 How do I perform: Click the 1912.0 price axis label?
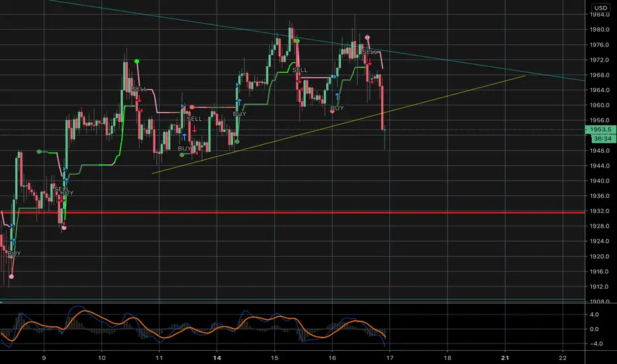pos(599,287)
